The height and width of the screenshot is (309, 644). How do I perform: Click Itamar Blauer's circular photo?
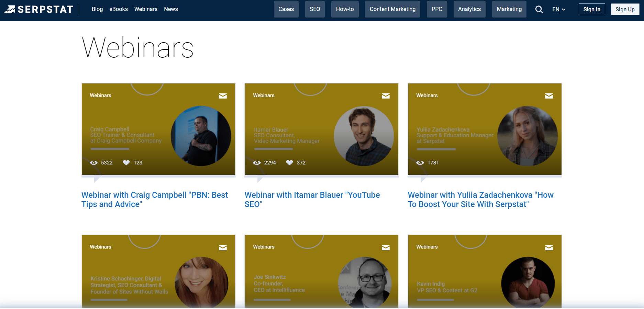pyautogui.click(x=364, y=136)
